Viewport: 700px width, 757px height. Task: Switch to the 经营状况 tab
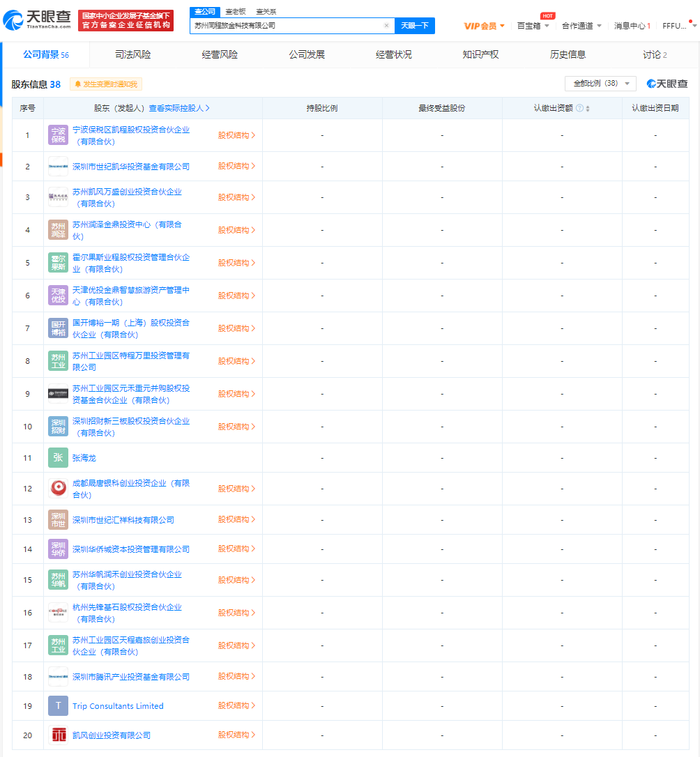tap(393, 54)
